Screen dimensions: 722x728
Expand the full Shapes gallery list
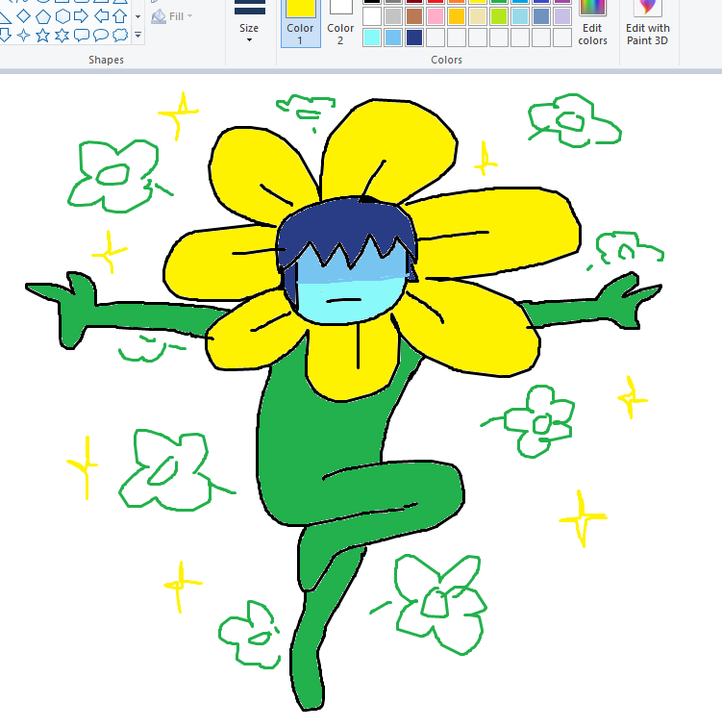(x=137, y=36)
